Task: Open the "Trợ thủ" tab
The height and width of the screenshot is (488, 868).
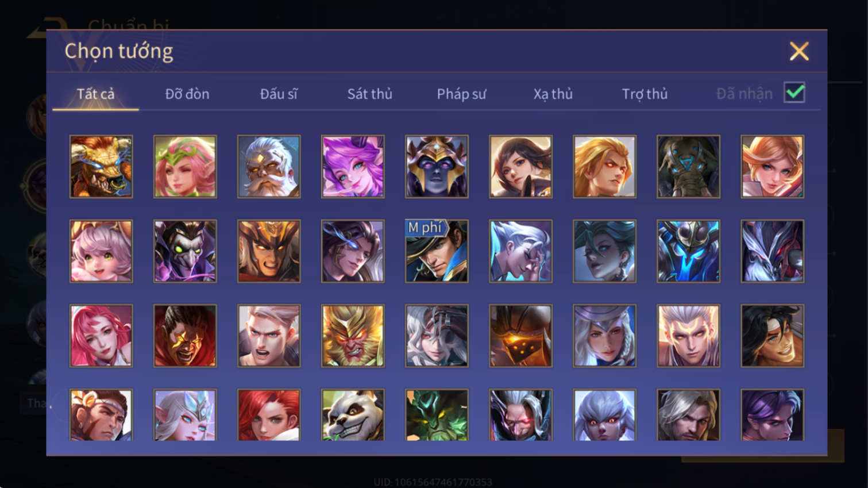Action: tap(645, 94)
